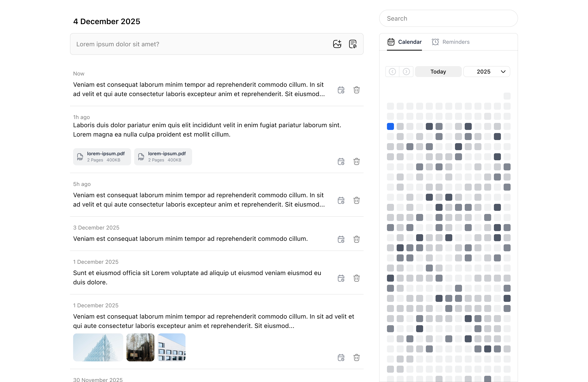Set reminder on the '5h ago' note

click(341, 200)
